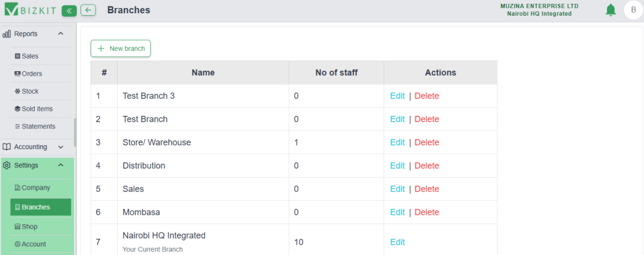Click MUZINA ENTERPRISE LTD company name
644x255 pixels.
[x=539, y=6]
